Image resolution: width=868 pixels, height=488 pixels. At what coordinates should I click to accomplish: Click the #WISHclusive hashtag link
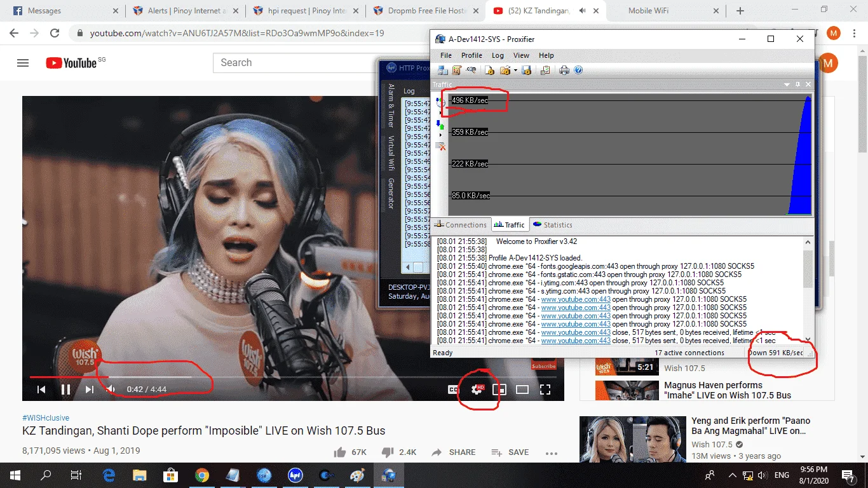pyautogui.click(x=46, y=418)
